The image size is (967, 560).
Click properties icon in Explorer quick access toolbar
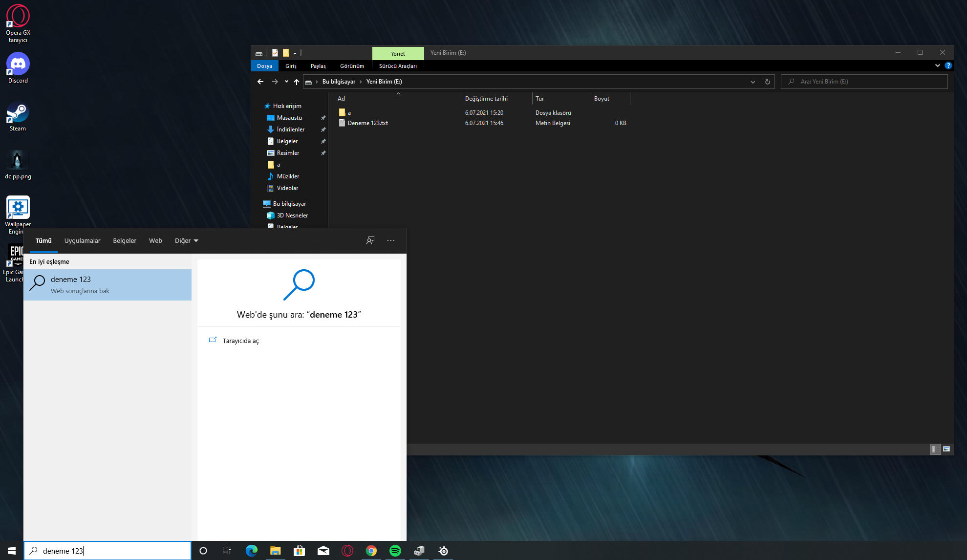(275, 53)
